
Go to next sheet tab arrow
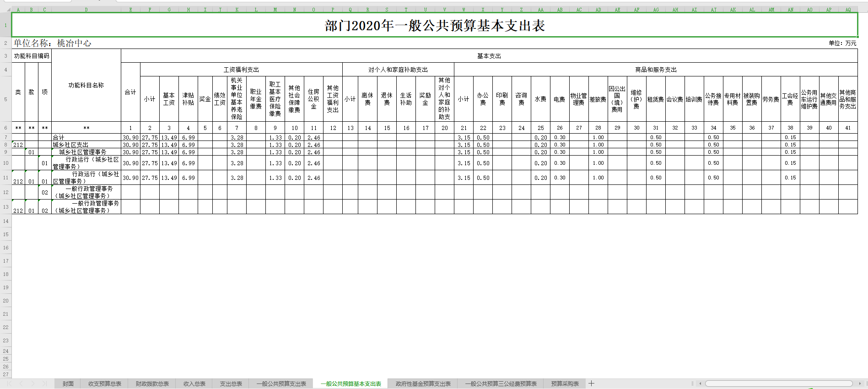coord(32,384)
